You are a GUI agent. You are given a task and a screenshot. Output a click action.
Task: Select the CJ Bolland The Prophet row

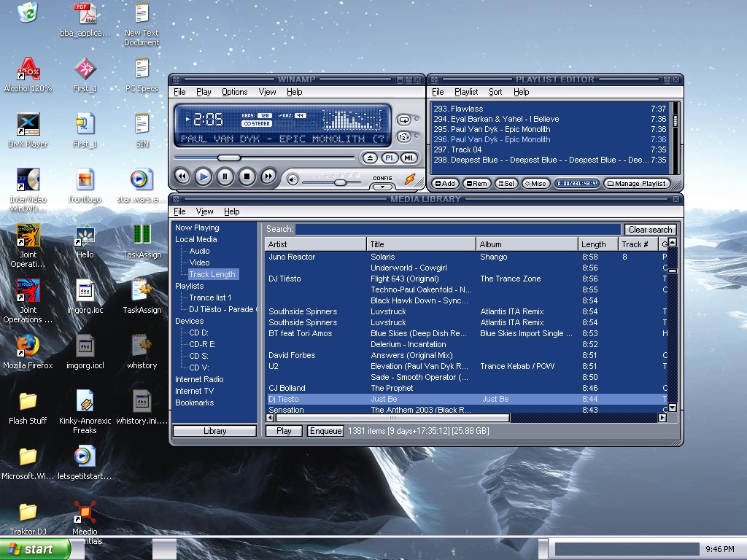(466, 388)
